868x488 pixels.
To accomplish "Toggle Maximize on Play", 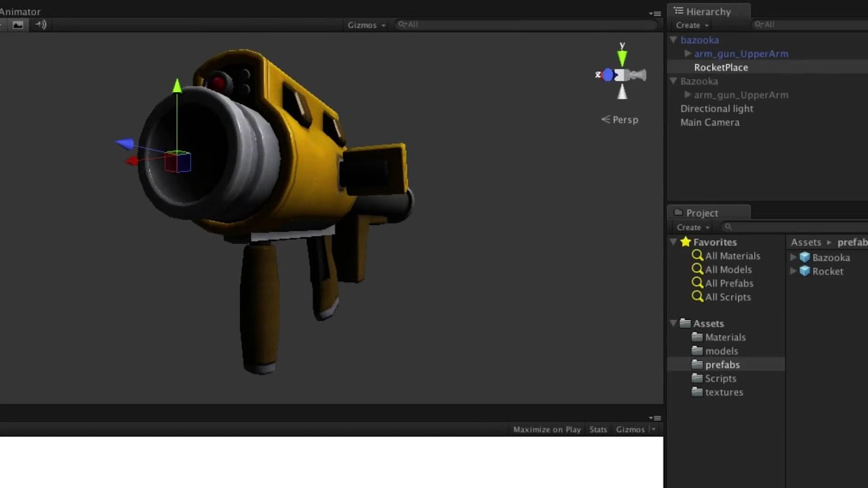I will (x=547, y=430).
